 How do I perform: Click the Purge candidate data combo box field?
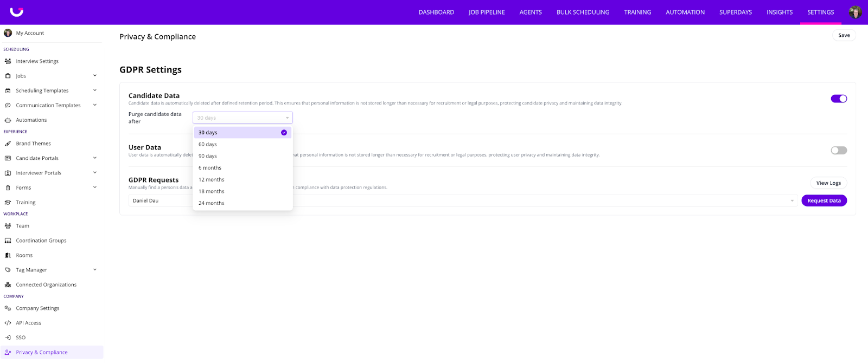[242, 118]
